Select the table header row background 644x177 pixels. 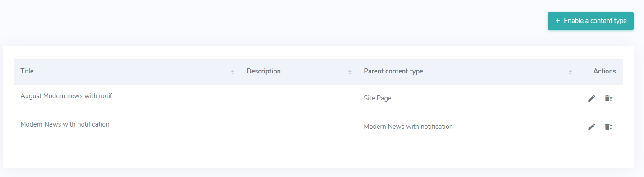point(318,72)
